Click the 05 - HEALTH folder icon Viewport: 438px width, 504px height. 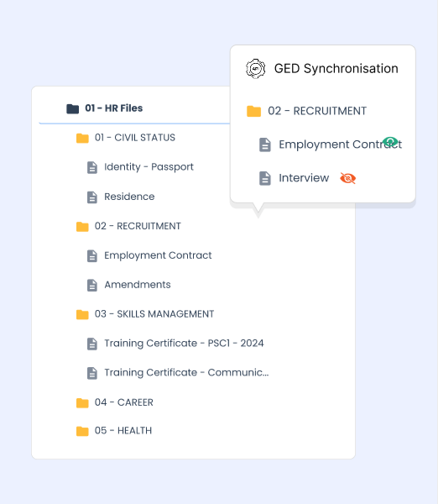click(x=82, y=431)
